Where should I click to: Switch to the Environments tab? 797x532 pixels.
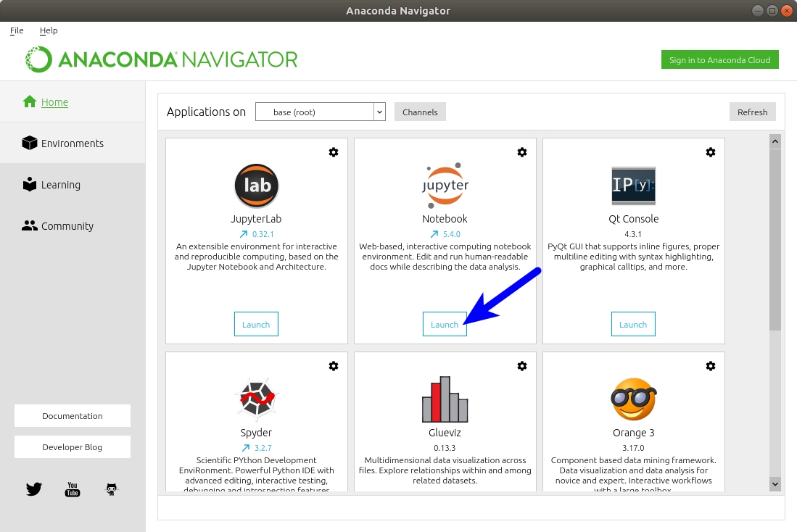coord(72,144)
